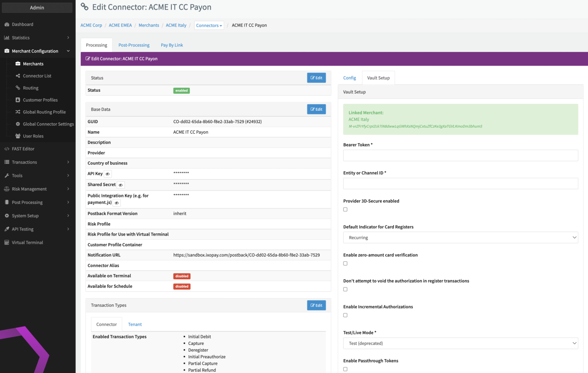Open the Config tab
This screenshot has height=373, width=588.
pos(350,78)
